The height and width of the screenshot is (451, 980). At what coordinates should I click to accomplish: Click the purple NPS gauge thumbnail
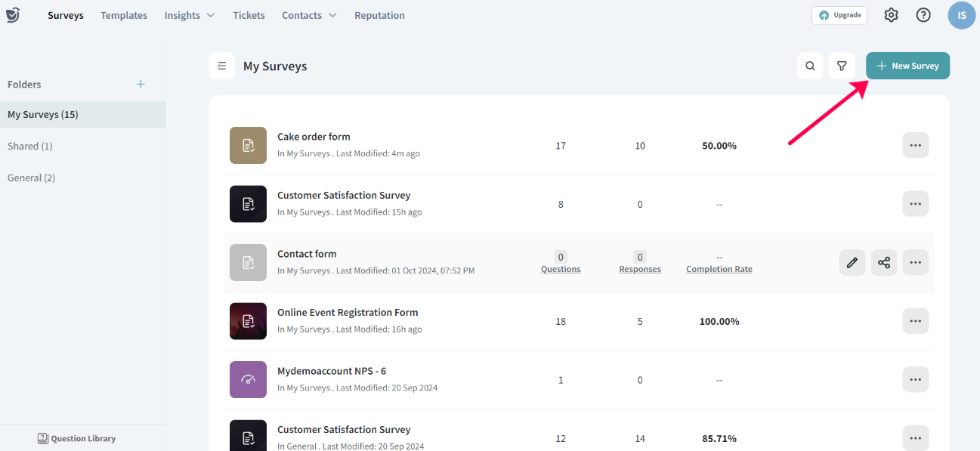tap(248, 379)
